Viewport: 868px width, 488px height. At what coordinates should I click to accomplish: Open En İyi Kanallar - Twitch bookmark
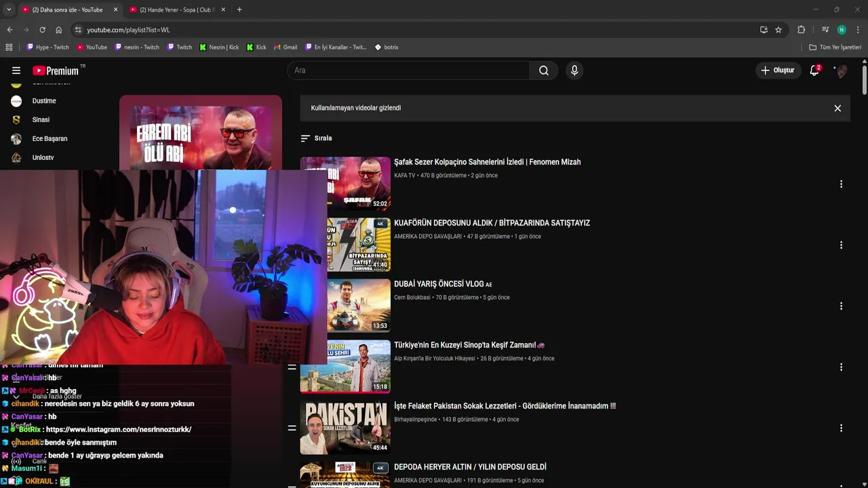click(x=335, y=47)
